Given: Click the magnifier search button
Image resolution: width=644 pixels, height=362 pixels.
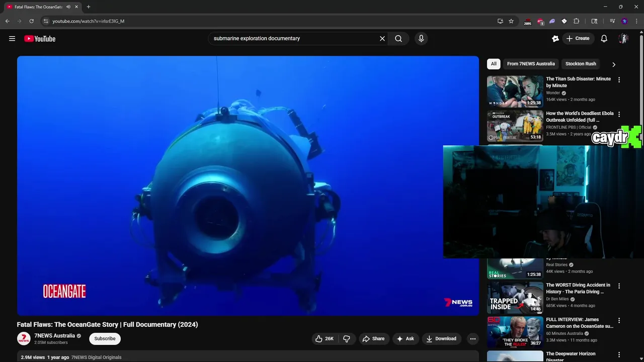Looking at the screenshot, I should click(x=398, y=39).
